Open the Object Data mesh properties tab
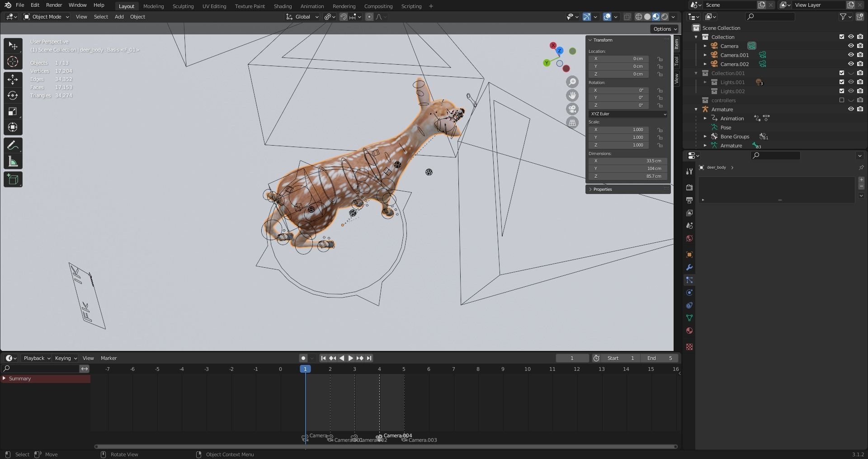This screenshot has height=459, width=868. click(x=689, y=318)
